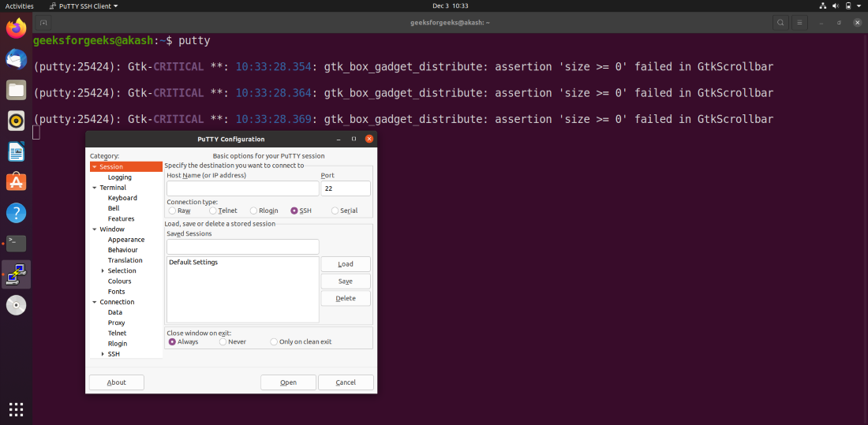The height and width of the screenshot is (425, 868).
Task: Open Ubuntu Software store icon
Action: [x=16, y=181]
